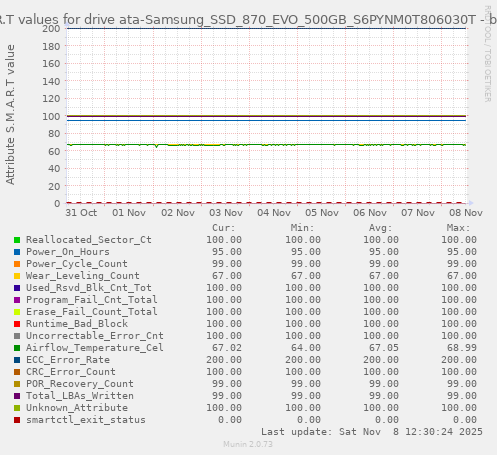Click Wear_Leveling_Count max value 67.00
Screen dimensions: 497x455
[462, 276]
